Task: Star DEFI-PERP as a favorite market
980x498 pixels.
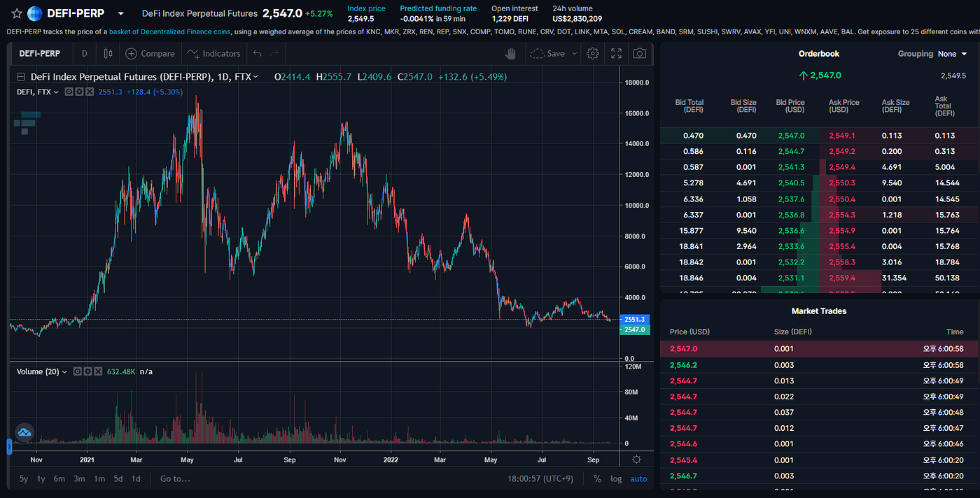Action: (17, 13)
